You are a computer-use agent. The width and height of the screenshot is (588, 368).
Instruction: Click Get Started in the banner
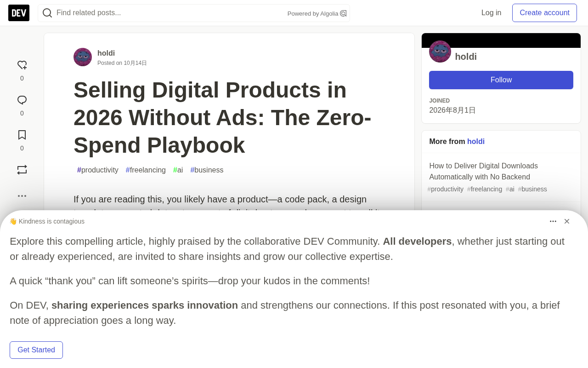[36, 350]
